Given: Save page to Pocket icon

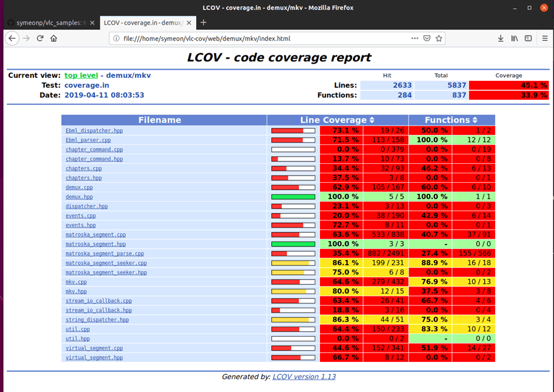Looking at the screenshot, I should (x=427, y=38).
